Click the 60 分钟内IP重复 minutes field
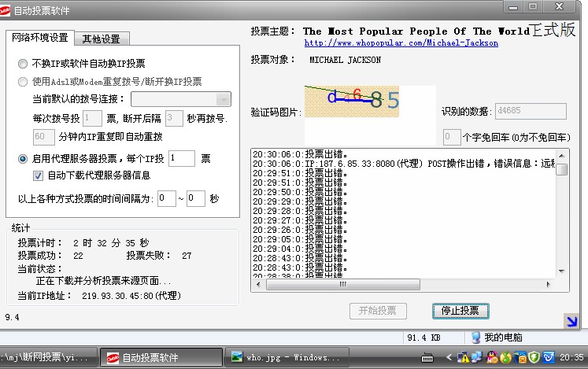This screenshot has width=588, height=369. click(43, 136)
